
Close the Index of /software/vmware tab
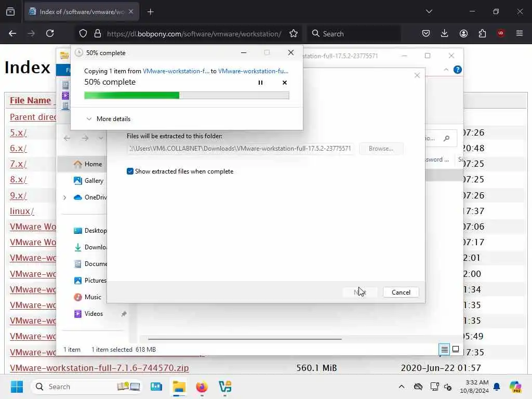pyautogui.click(x=131, y=11)
